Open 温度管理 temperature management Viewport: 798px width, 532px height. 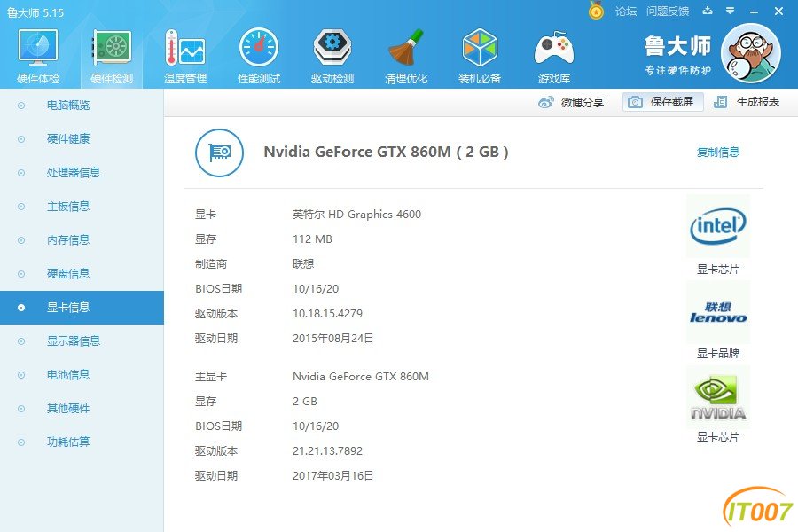click(185, 56)
